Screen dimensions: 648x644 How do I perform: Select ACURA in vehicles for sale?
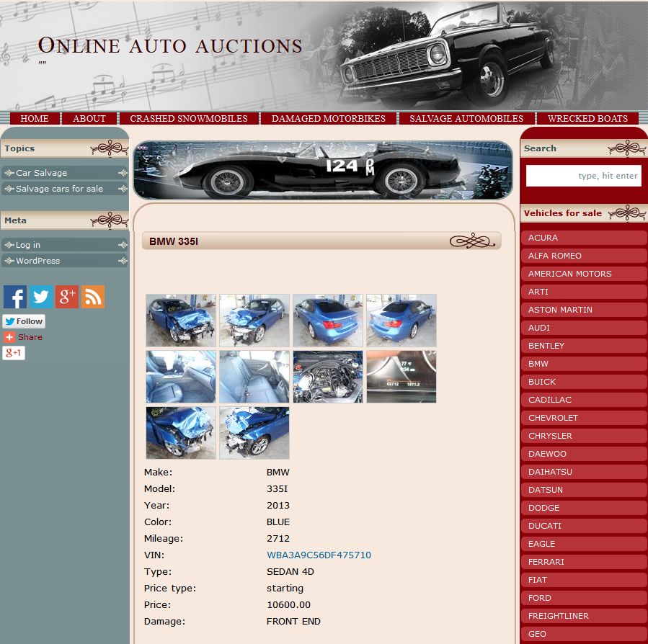point(584,238)
